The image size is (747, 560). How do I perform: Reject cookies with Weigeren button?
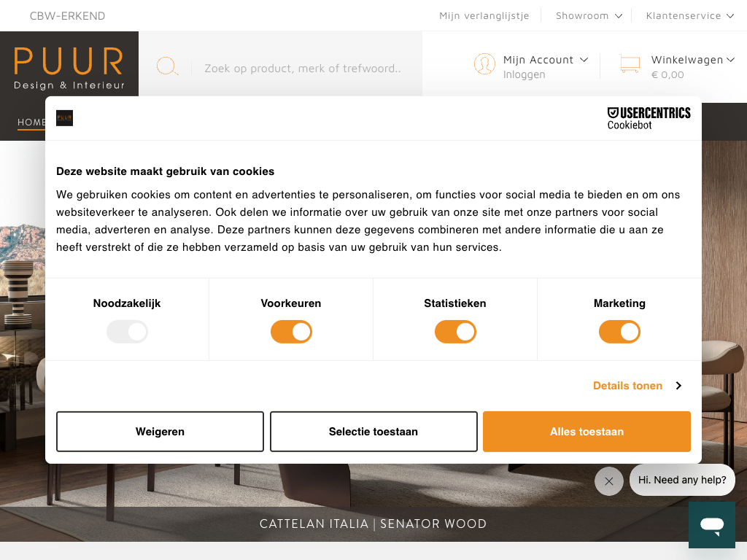click(x=160, y=432)
